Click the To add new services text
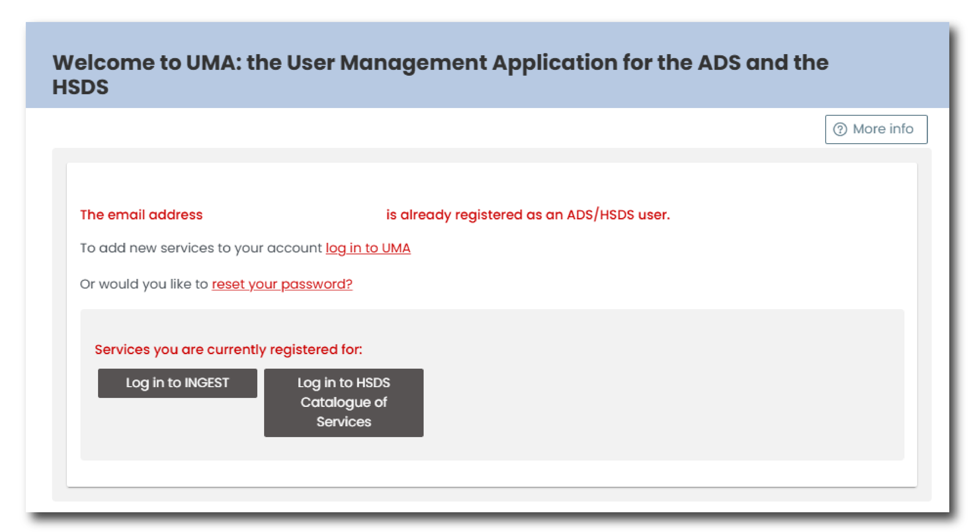 pyautogui.click(x=201, y=248)
